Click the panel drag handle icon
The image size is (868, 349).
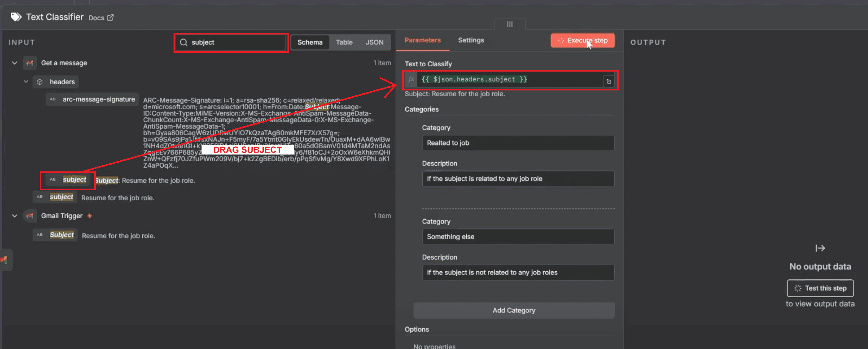point(510,24)
